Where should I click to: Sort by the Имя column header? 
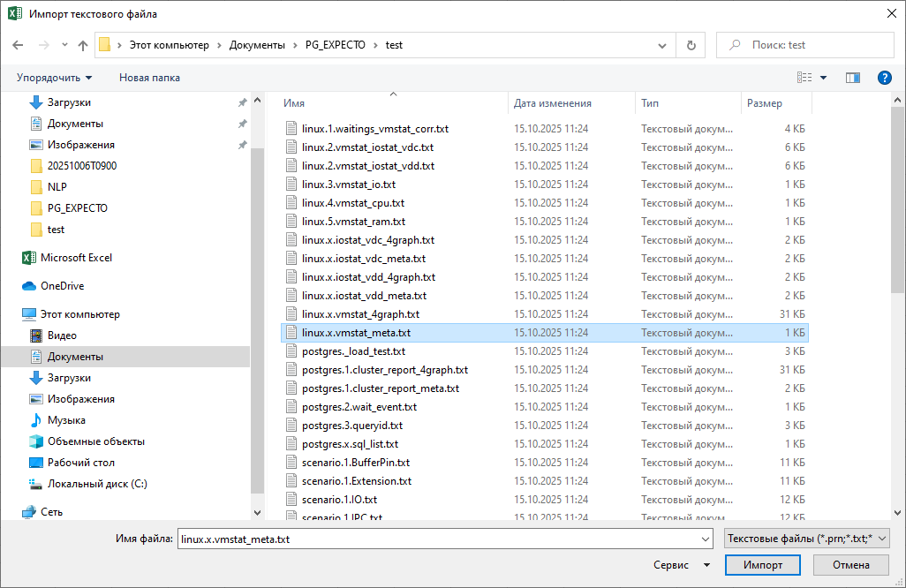(293, 102)
